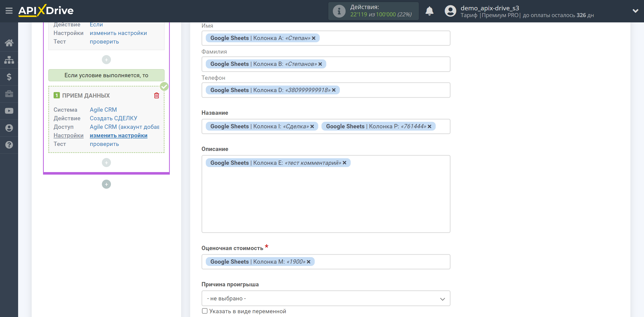
Task: Open profile user icon in sidebar
Action: click(x=9, y=128)
